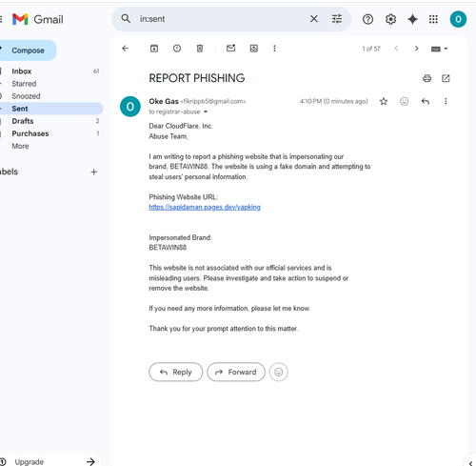The width and height of the screenshot is (476, 466).
Task: Go to the newer conversation
Action: pos(396,49)
